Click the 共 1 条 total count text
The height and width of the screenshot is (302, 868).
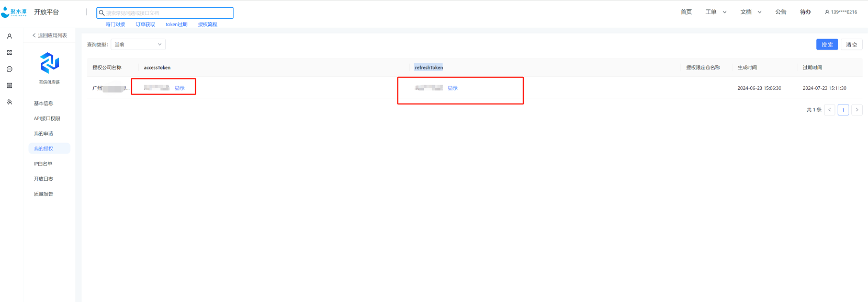point(814,110)
